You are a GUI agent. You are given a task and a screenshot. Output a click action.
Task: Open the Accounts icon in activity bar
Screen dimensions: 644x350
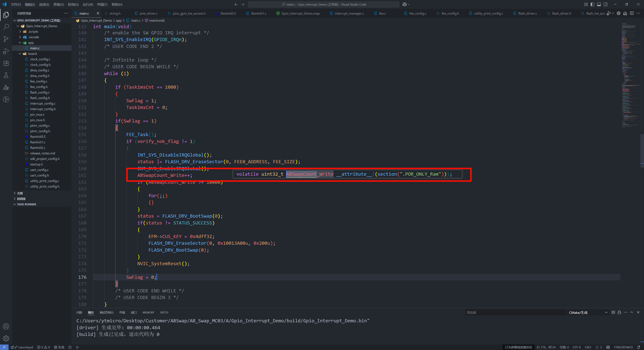[x=6, y=326]
